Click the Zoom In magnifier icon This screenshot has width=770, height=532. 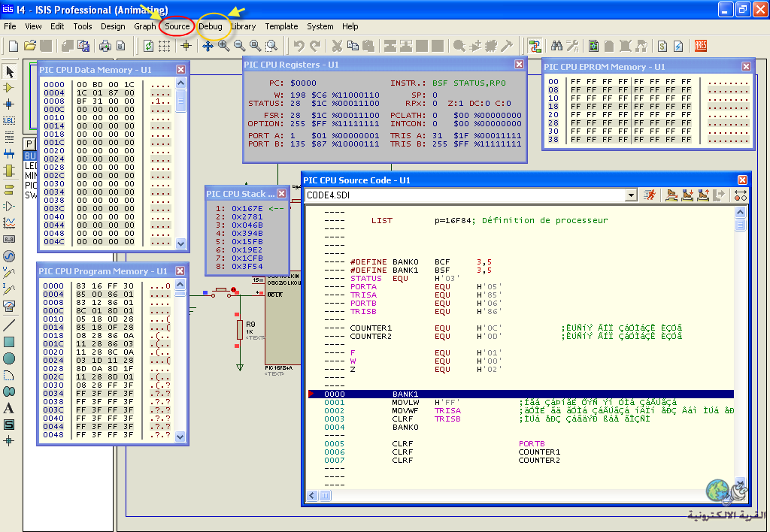(x=224, y=46)
